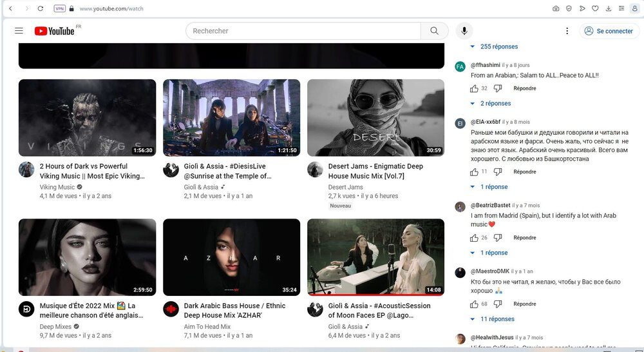This screenshot has height=352, width=644.
Task: Dislike the comment by @BeatrizBastet
Action: click(498, 238)
